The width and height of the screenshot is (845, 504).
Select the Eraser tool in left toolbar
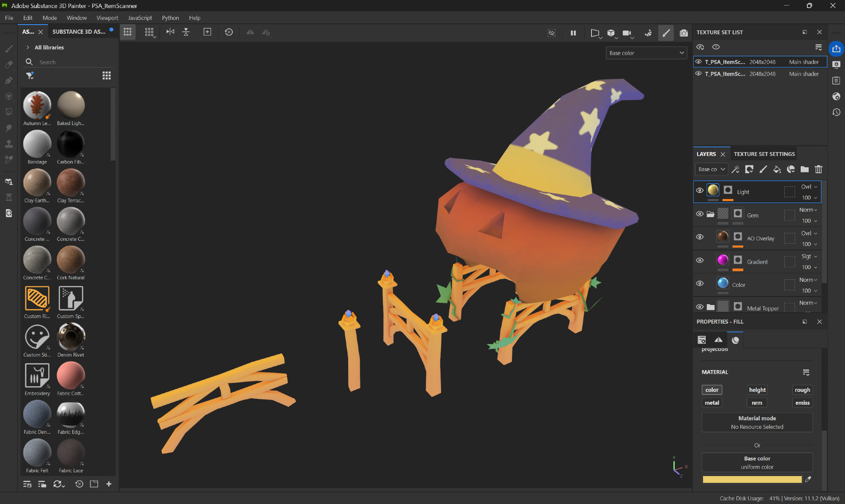point(8,65)
